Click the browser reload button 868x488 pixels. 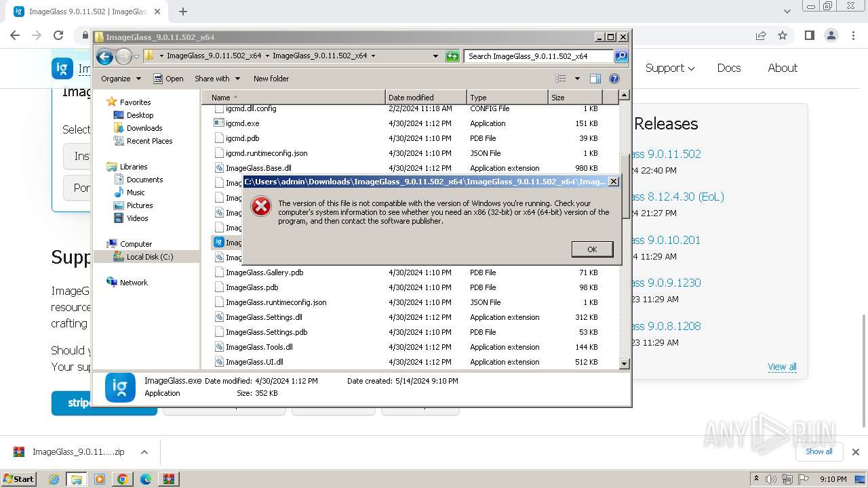click(58, 35)
